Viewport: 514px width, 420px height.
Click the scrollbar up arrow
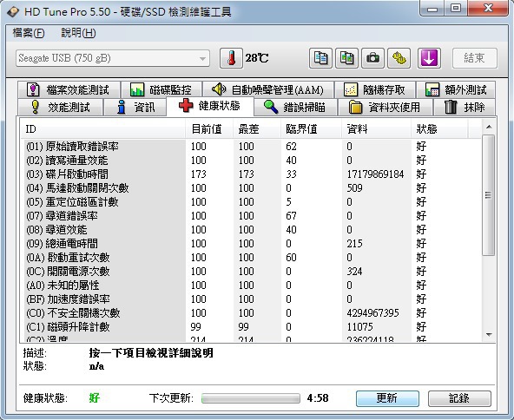489,127
